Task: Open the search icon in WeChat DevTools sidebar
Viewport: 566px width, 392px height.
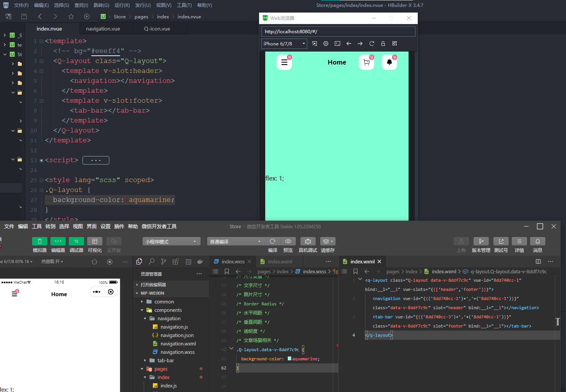Action: point(152,261)
